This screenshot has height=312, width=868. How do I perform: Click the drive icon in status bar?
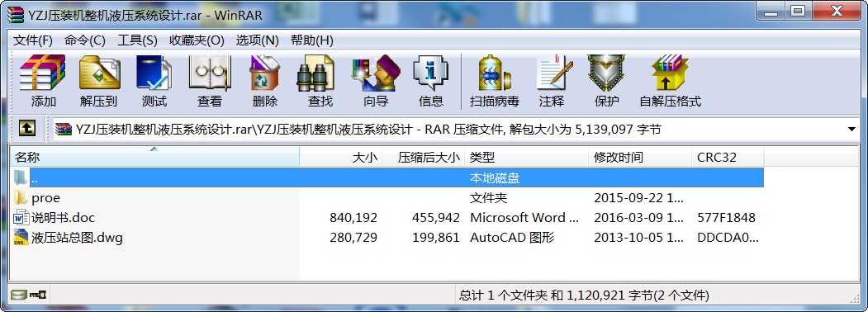click(18, 295)
